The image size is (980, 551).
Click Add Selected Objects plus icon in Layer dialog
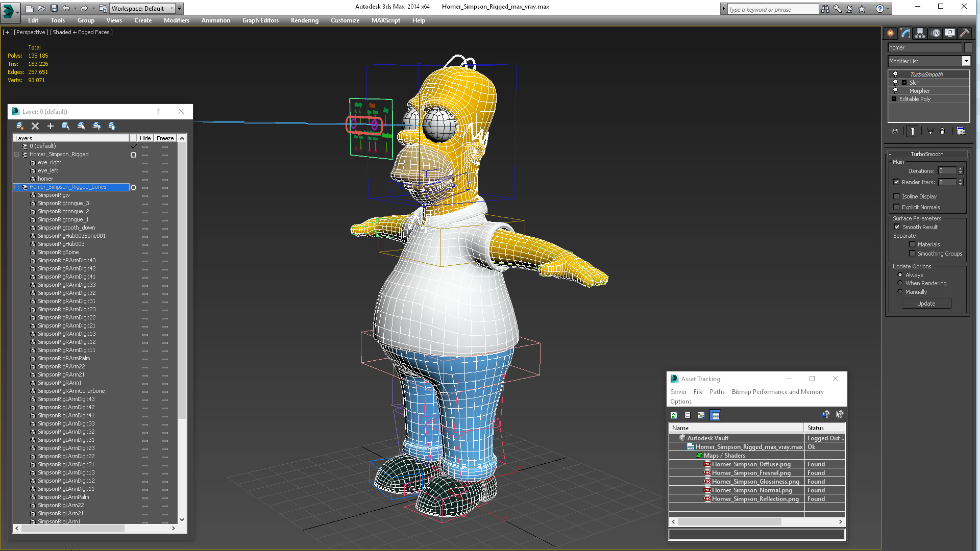tap(51, 126)
